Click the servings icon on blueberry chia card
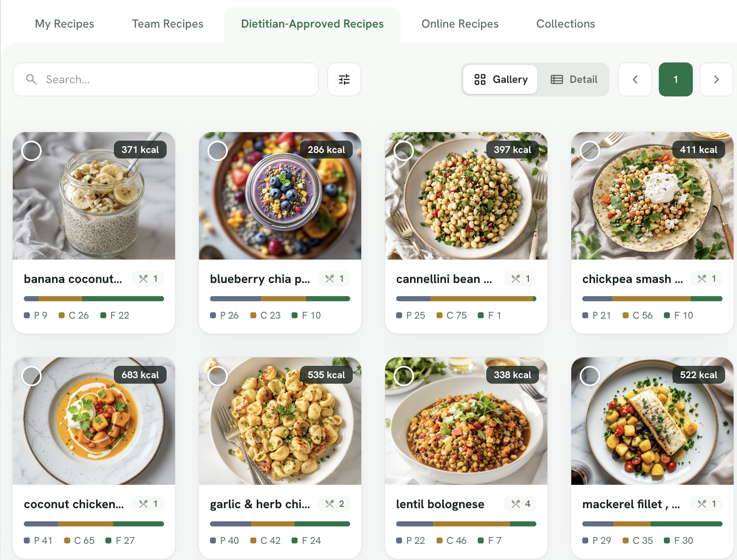737x560 pixels. tap(329, 279)
